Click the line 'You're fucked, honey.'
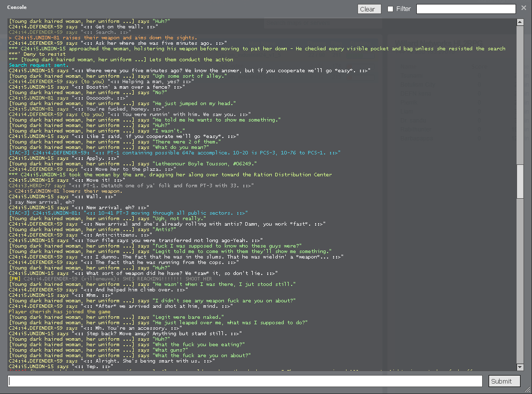The width and height of the screenshot is (532, 394). point(87,109)
